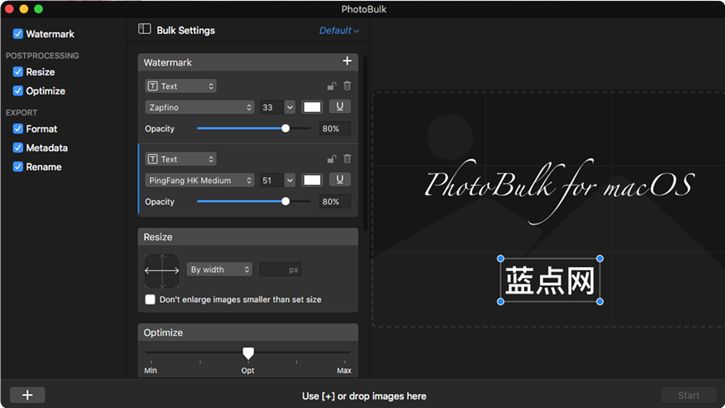Click the Opt label under Optimize slider

click(247, 371)
